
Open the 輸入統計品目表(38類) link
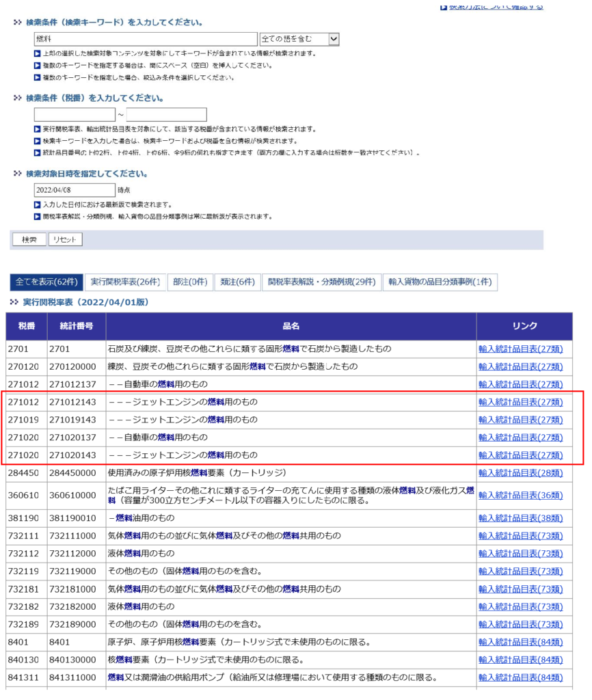tap(520, 518)
